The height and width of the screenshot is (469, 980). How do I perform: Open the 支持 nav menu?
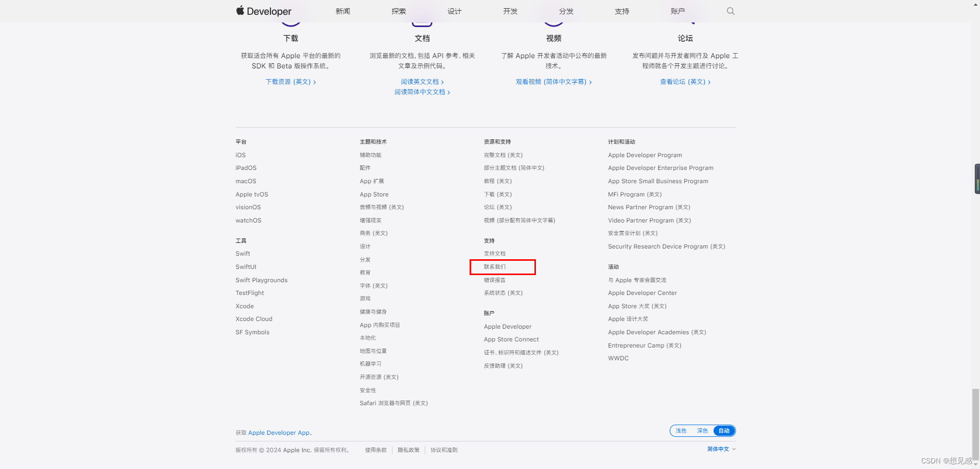pos(622,11)
